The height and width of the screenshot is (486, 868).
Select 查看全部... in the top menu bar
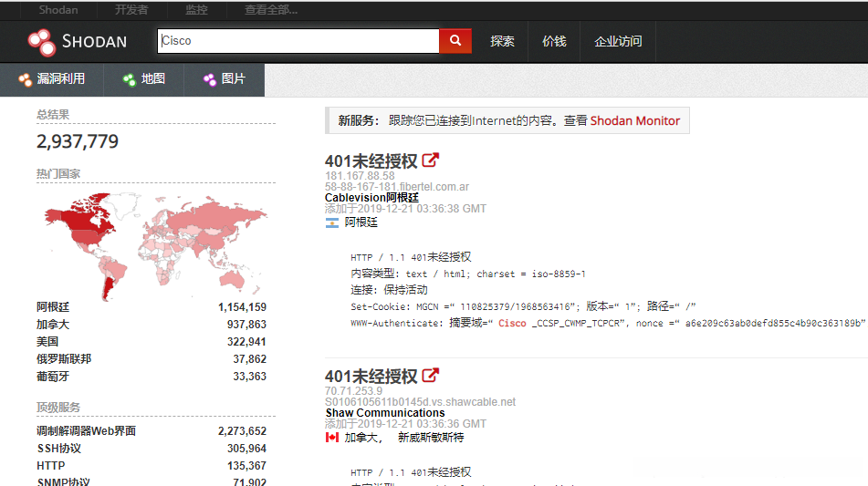pyautogui.click(x=271, y=10)
